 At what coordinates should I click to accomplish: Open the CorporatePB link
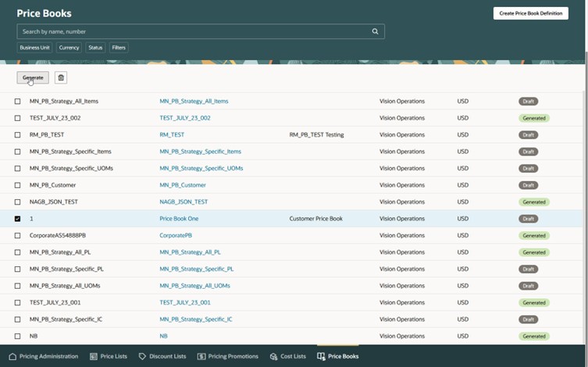pos(176,235)
